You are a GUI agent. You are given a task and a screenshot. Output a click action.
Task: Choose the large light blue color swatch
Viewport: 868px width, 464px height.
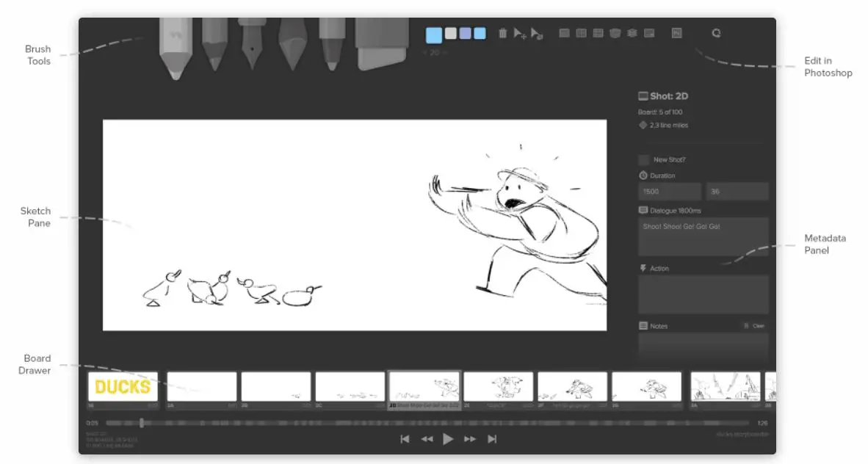(434, 35)
